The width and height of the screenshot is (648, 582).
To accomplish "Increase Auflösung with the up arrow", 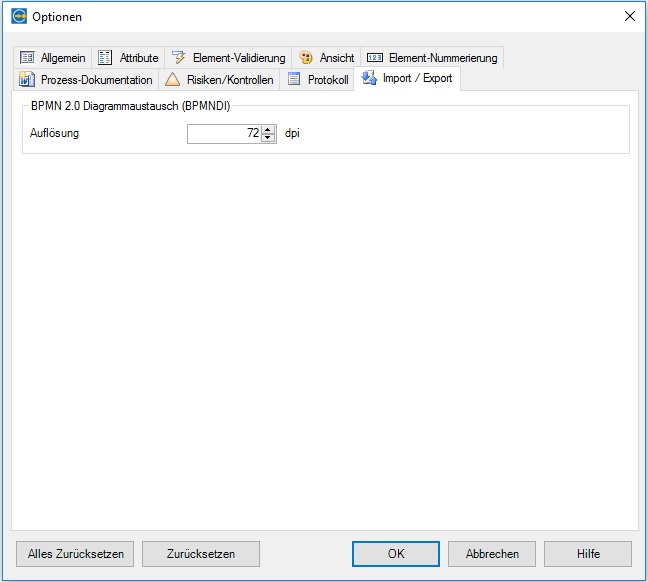I will [268, 129].
